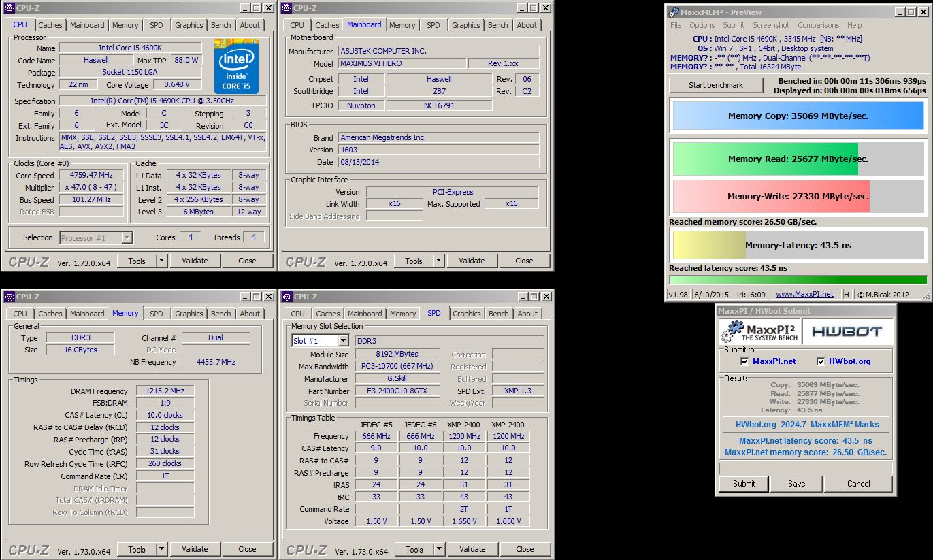
Task: Click the BIOS date 08/15/2014
Action: coord(438,162)
